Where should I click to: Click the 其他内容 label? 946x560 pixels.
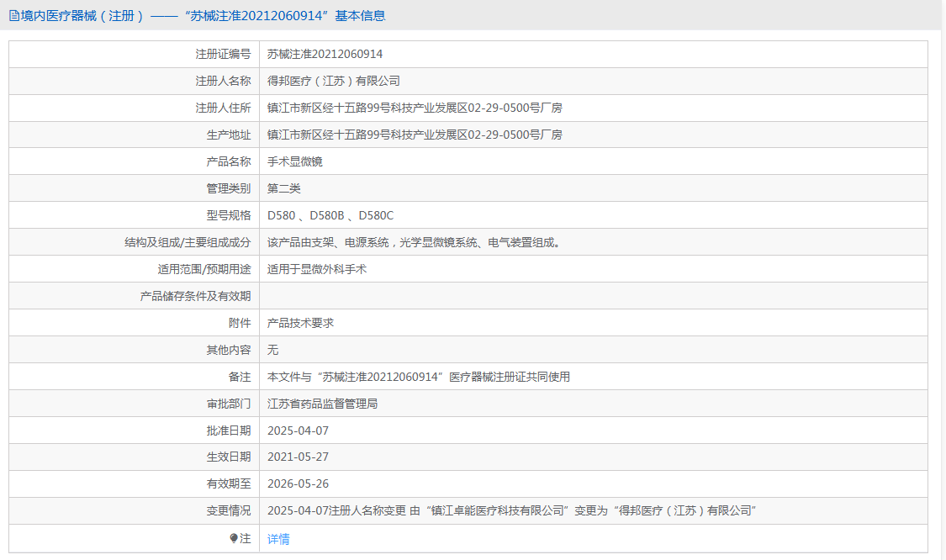228,350
